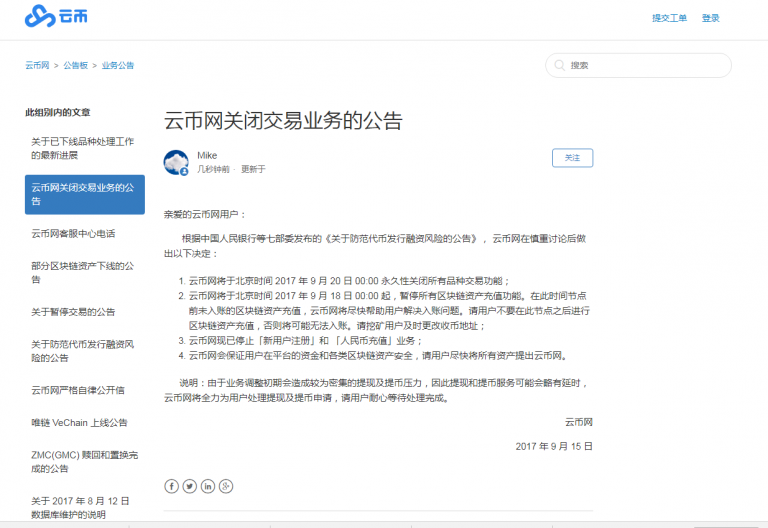Click the 登录 login link
The image size is (768, 528).
(710, 18)
